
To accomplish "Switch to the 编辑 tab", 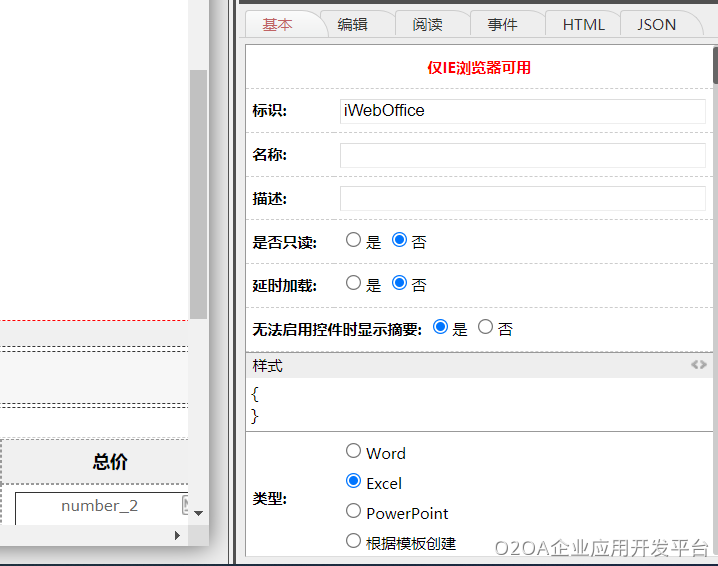I will coord(352,25).
